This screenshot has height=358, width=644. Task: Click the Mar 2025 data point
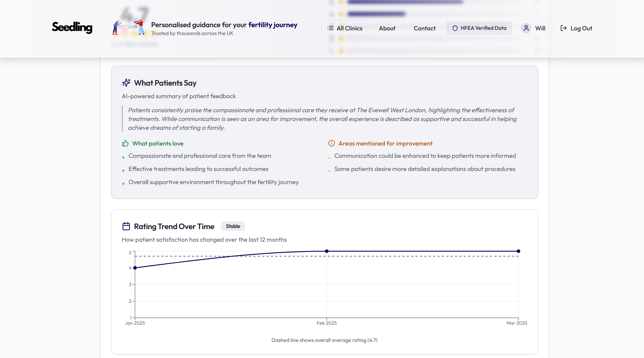tap(518, 251)
